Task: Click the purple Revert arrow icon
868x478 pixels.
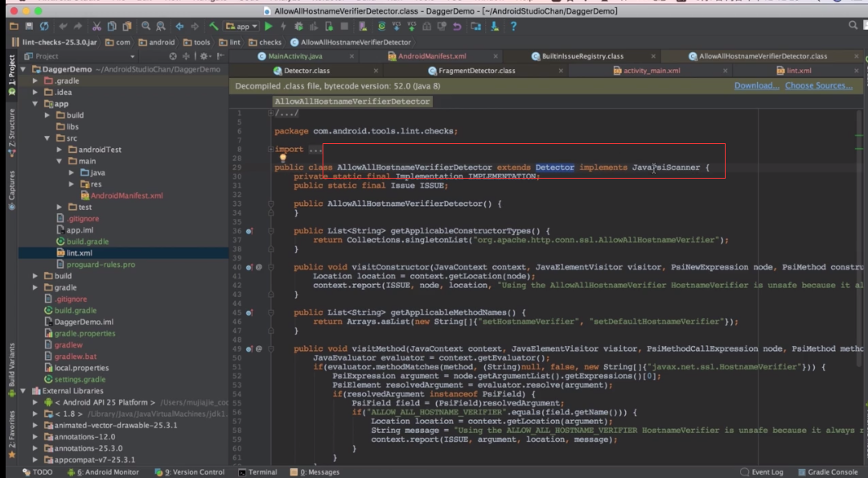Action: point(457,26)
